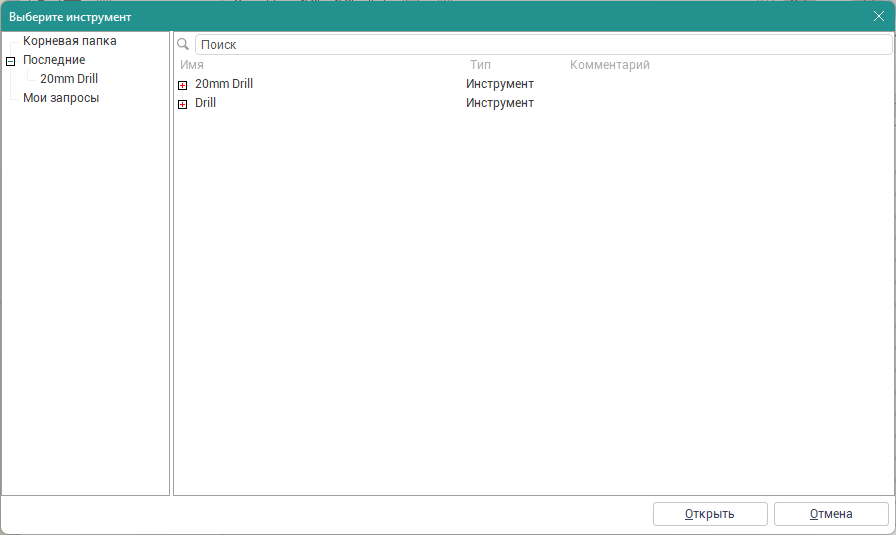Image resolution: width=896 pixels, height=535 pixels.
Task: Collapse the Последние tree node
Action: [x=10, y=61]
